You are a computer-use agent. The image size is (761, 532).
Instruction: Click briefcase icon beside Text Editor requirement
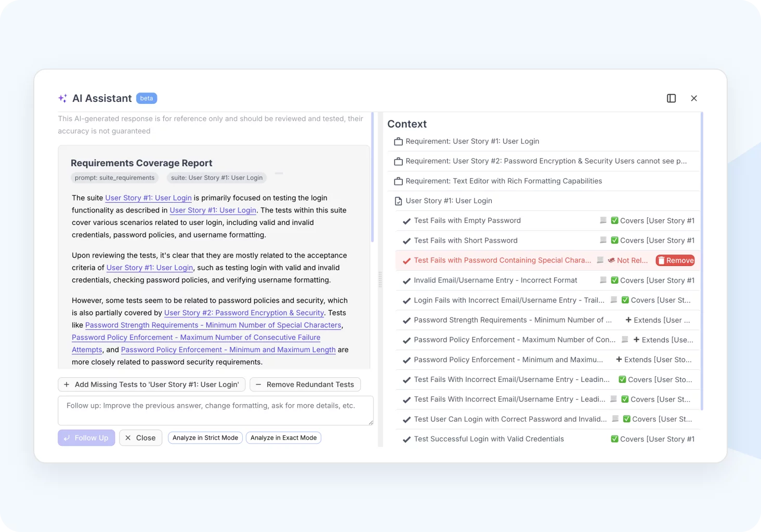398,181
